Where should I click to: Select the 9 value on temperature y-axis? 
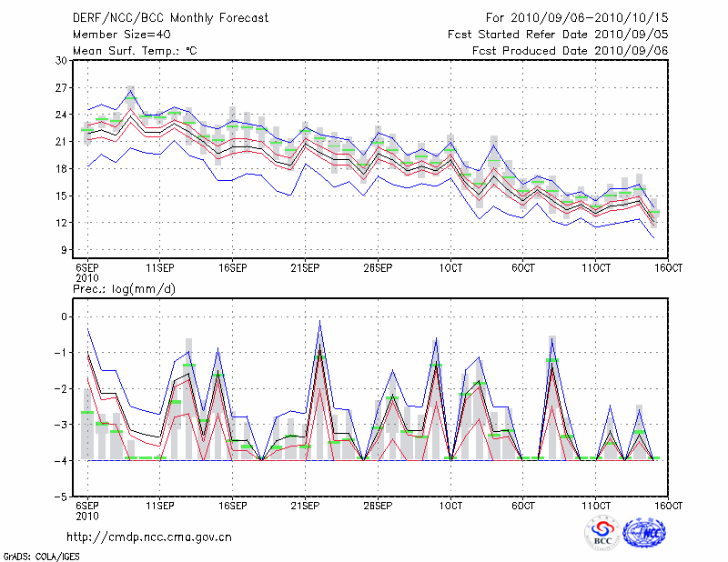(x=65, y=250)
